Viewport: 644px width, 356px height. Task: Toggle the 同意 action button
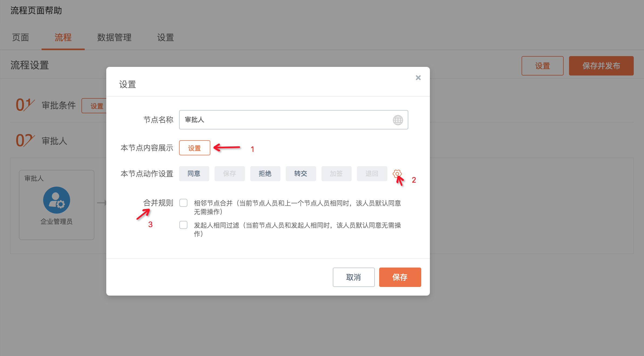click(x=194, y=174)
